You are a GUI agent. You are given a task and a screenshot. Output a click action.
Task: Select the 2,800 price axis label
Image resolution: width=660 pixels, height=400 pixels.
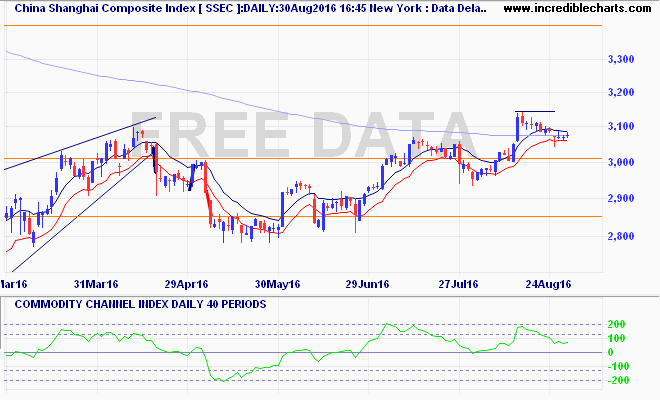tap(621, 236)
